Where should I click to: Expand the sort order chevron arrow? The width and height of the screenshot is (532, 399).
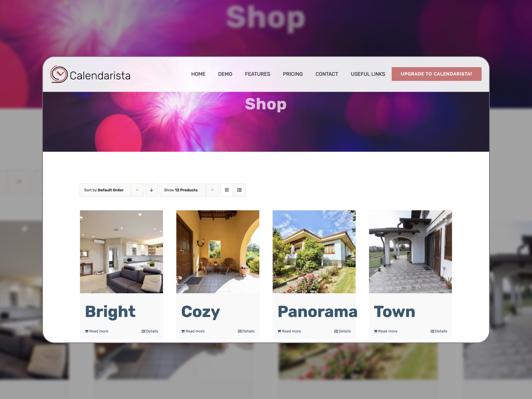[137, 190]
